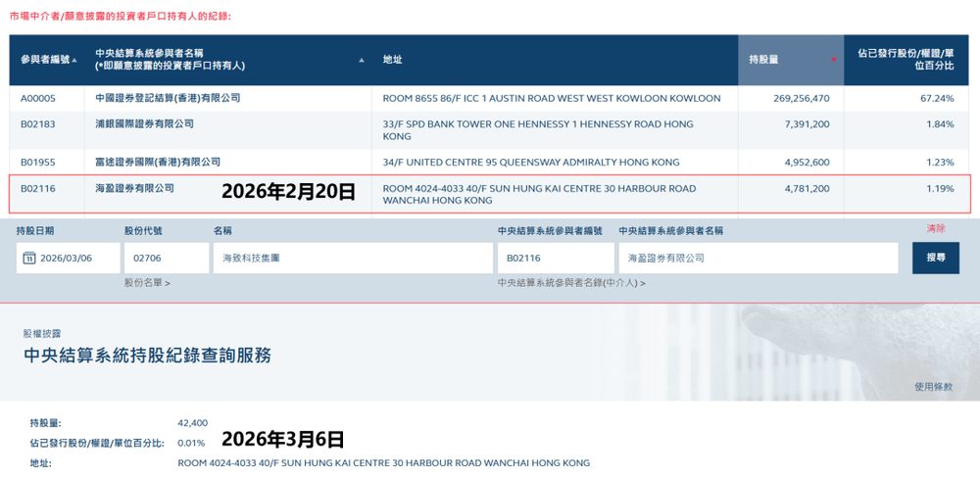Select result address ROOM 4024-4033 bottom line
This screenshot has width=980, height=478.
click(x=384, y=463)
